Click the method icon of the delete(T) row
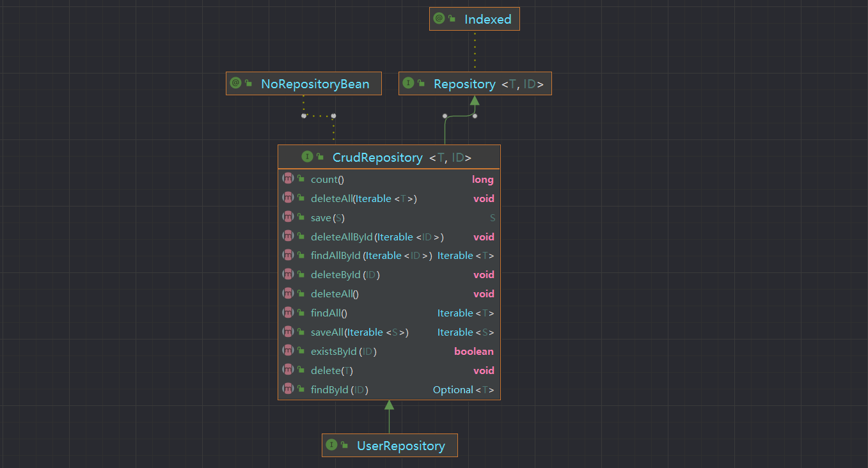Screen dimensions: 868x468 click(288, 370)
